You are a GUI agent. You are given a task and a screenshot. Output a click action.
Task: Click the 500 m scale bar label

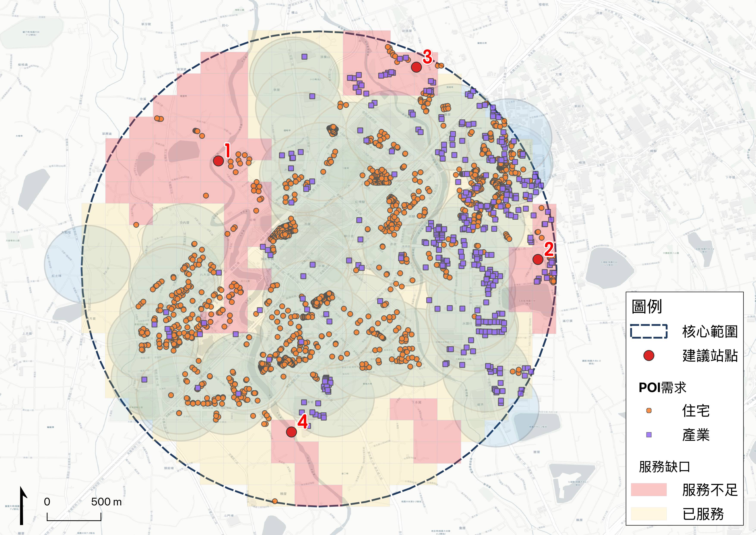106,502
